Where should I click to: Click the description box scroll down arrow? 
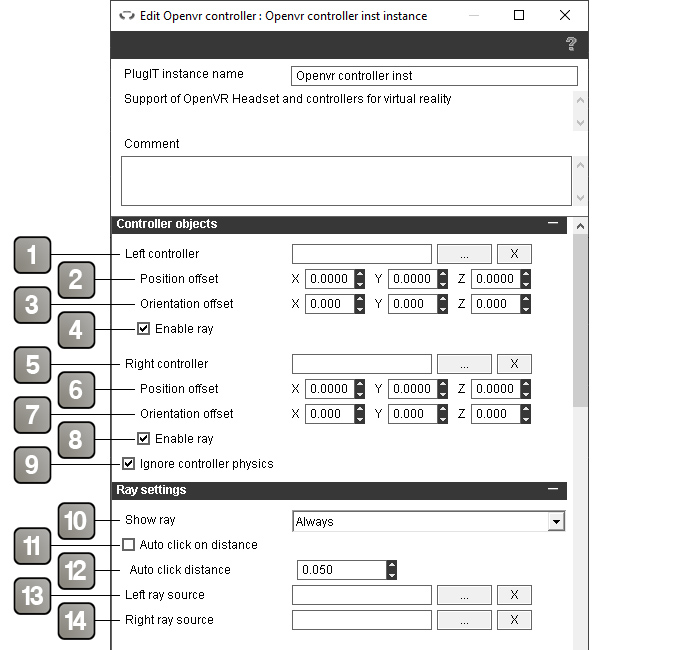pos(580,122)
